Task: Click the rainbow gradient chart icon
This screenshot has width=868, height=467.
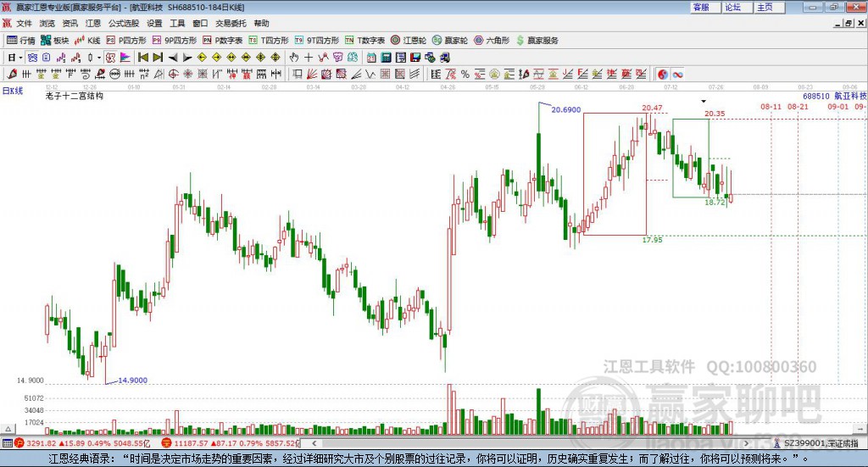Action: [x=125, y=58]
